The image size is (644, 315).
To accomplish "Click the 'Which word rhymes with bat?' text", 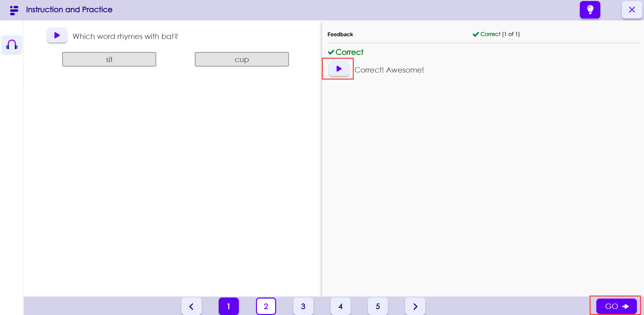I will [x=125, y=36].
